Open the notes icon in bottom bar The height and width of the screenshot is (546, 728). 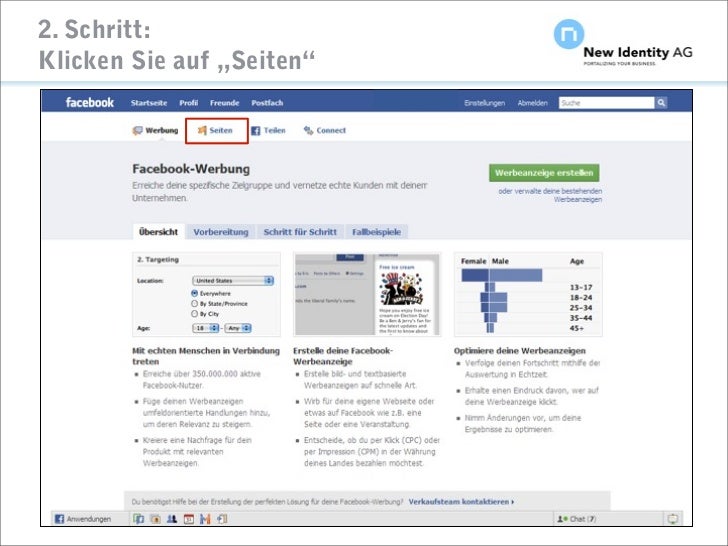[222, 519]
